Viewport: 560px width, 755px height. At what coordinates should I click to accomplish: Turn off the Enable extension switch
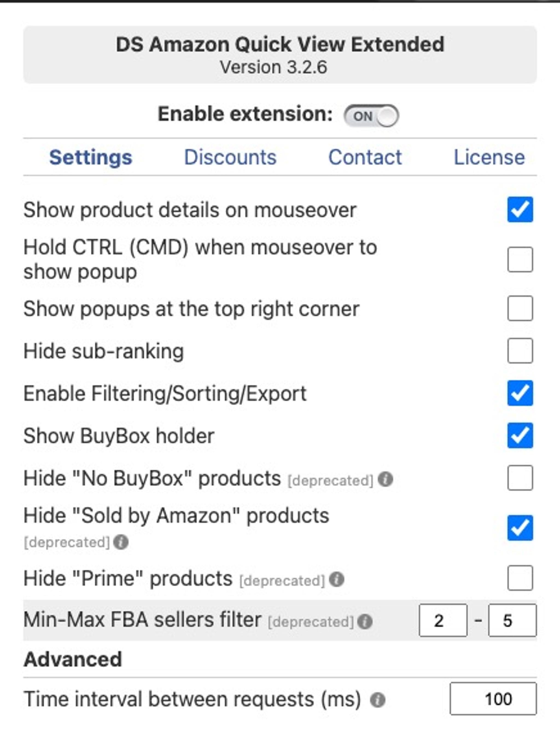372,116
